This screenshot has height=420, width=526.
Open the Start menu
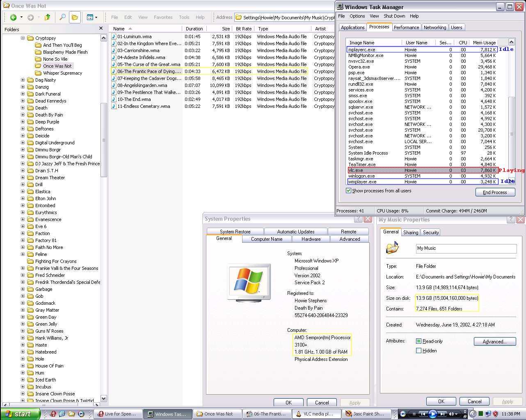point(20,414)
